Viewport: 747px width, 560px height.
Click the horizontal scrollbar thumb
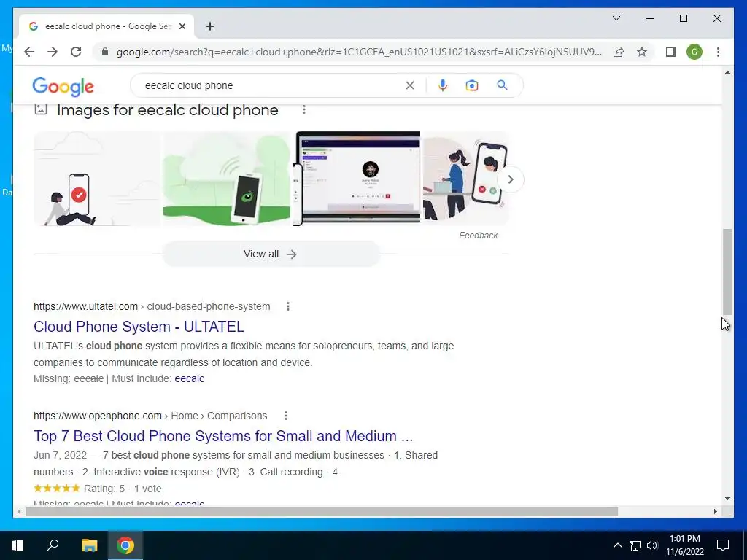click(322, 511)
